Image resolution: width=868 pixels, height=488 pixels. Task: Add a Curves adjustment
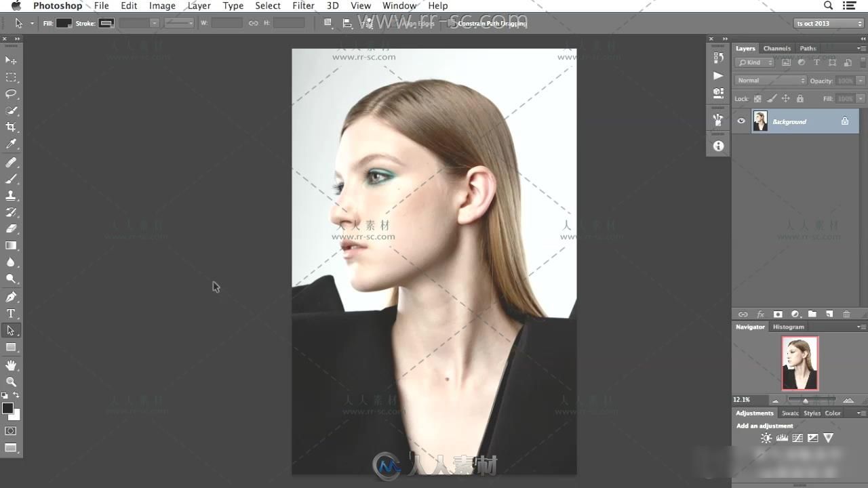(797, 438)
